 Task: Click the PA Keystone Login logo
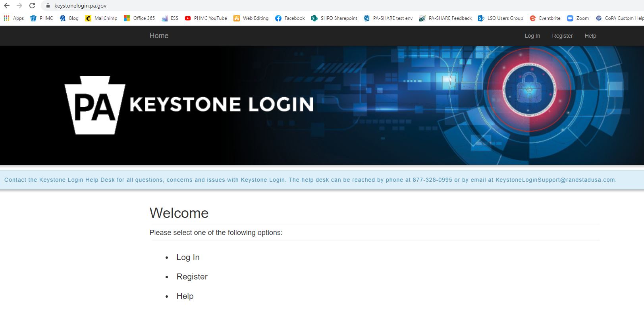tap(189, 105)
